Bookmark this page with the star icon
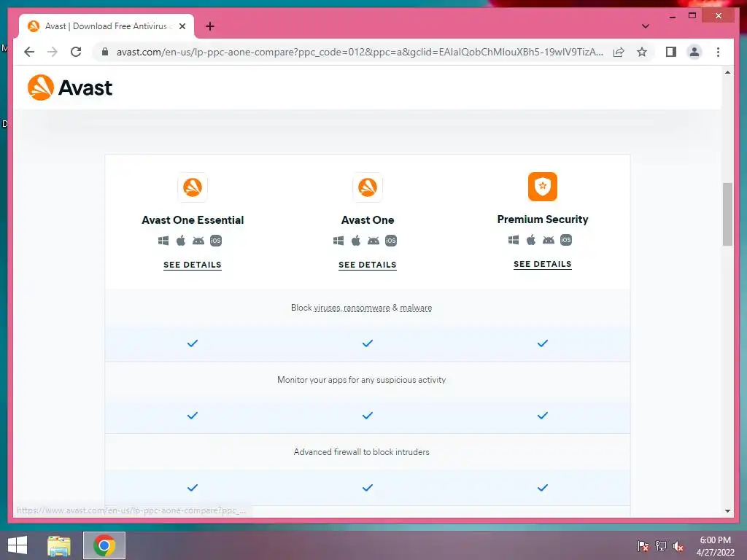The image size is (747, 560). (642, 52)
